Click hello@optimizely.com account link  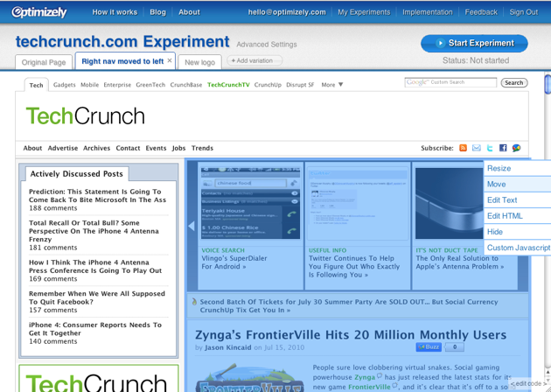point(287,12)
